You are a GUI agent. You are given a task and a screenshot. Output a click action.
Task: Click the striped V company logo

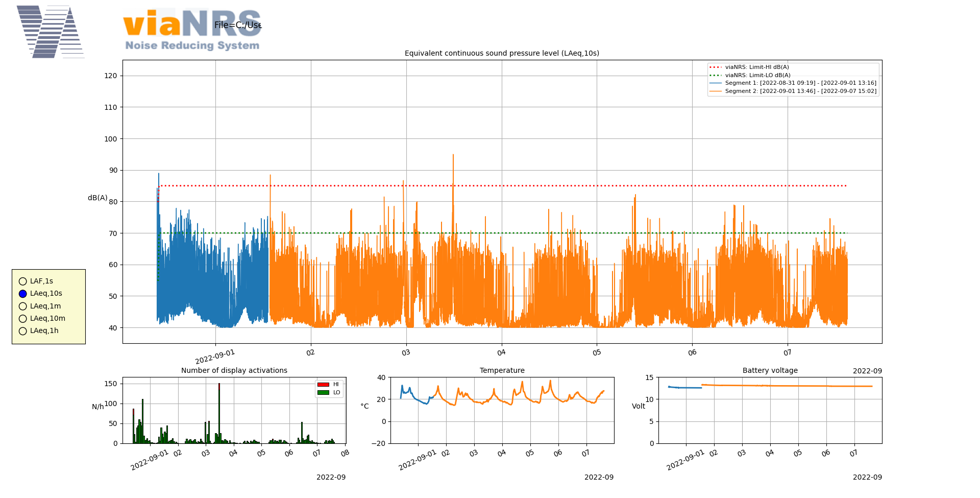click(x=50, y=32)
